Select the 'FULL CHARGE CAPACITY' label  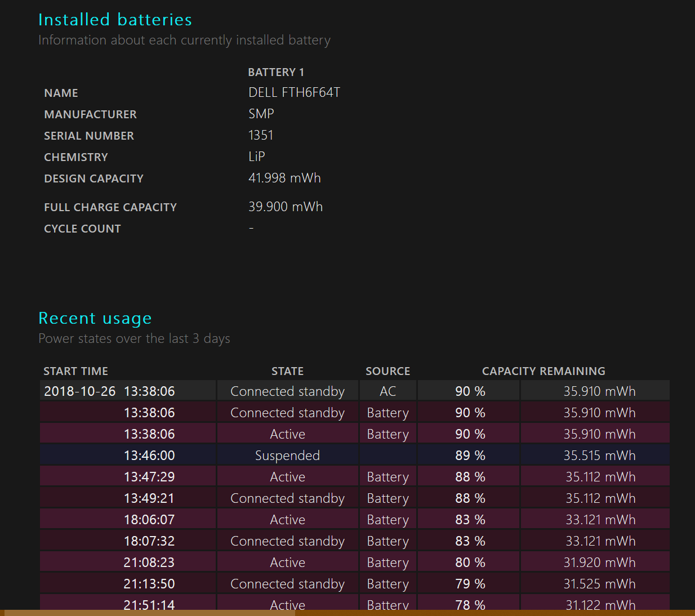click(110, 207)
